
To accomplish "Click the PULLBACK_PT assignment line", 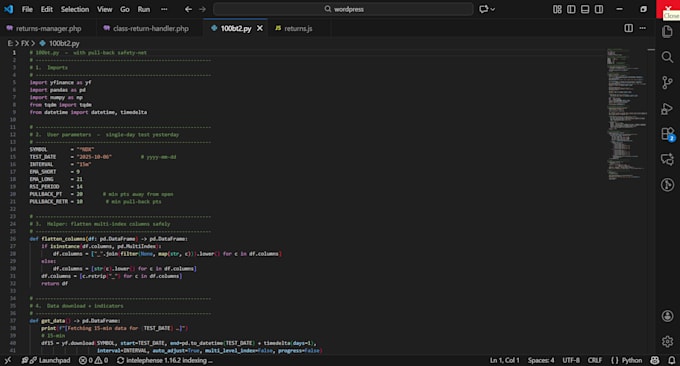I will (101, 194).
